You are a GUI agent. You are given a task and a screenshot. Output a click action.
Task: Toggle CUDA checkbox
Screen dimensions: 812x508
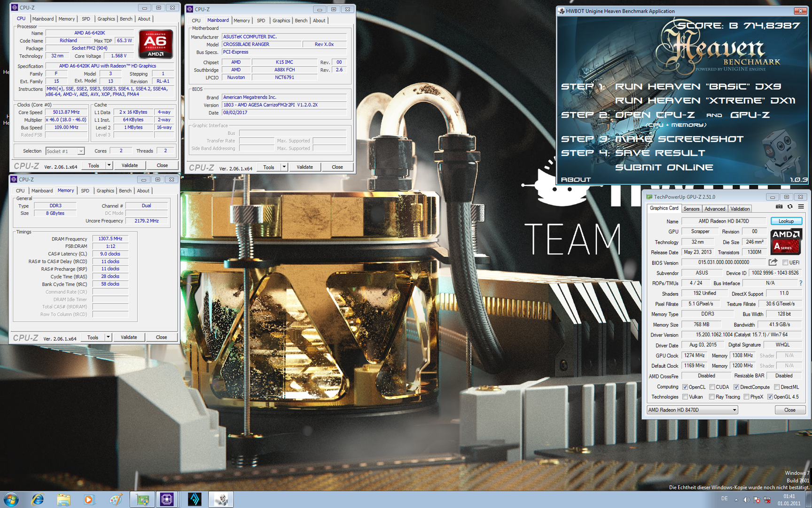[712, 387]
